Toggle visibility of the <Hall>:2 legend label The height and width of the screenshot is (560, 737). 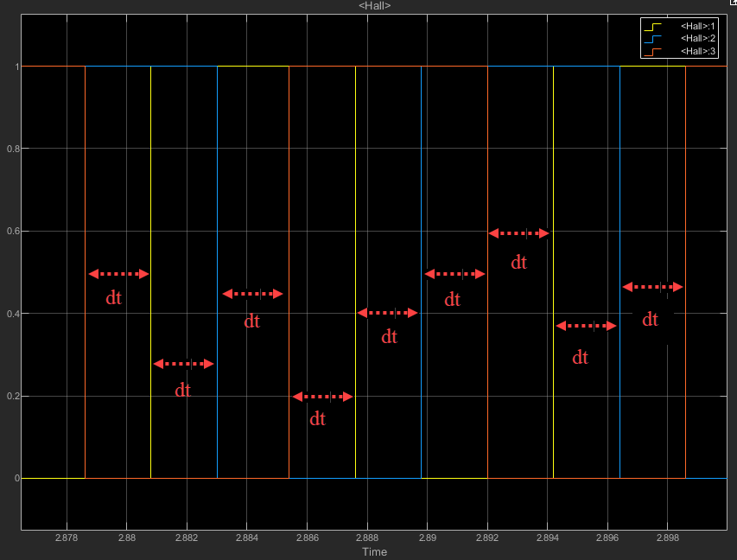click(x=699, y=39)
